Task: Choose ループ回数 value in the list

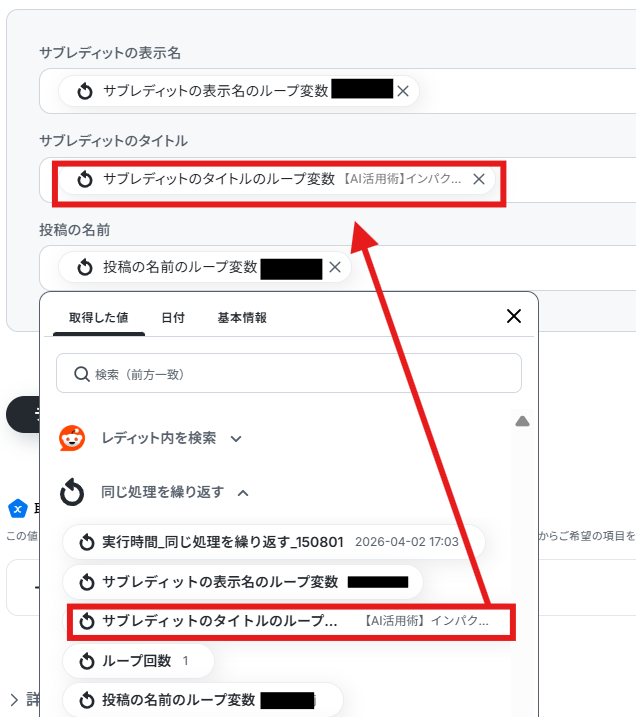Action: (x=138, y=661)
